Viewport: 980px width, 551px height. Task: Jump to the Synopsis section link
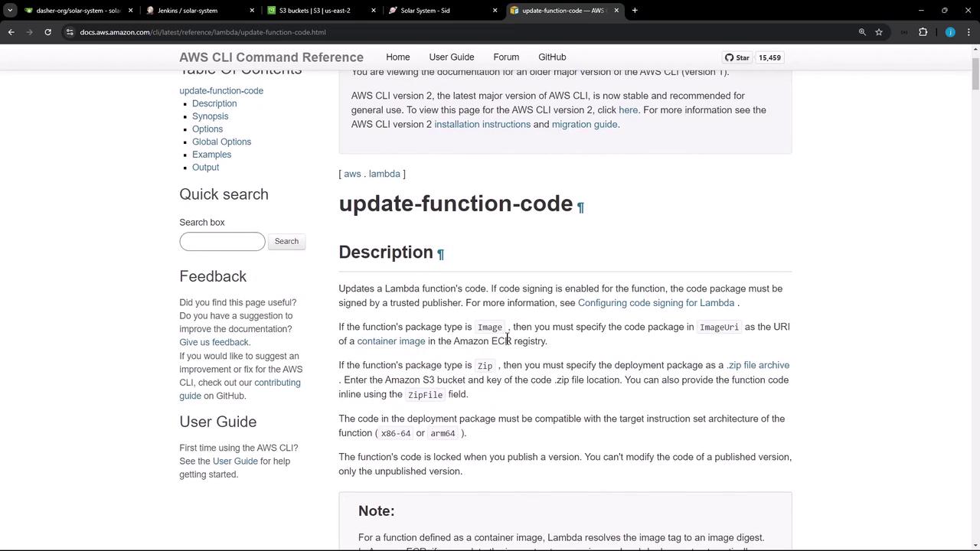(x=210, y=116)
